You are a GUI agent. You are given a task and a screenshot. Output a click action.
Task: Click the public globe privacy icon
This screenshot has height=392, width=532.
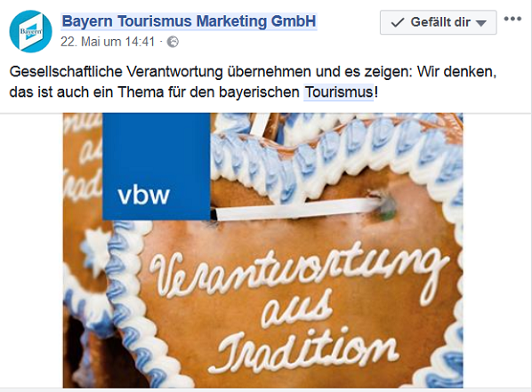173,42
